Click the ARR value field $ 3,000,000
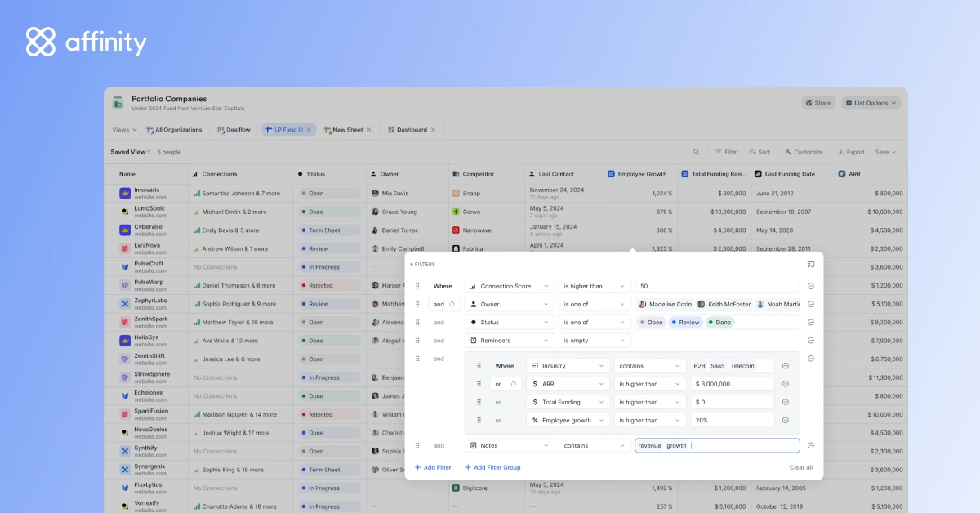980x513 pixels. (x=733, y=384)
